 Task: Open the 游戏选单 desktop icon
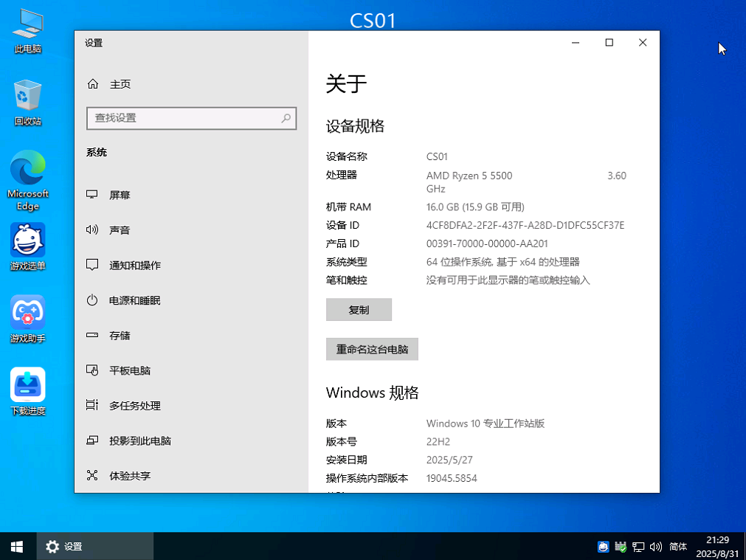pos(27,246)
